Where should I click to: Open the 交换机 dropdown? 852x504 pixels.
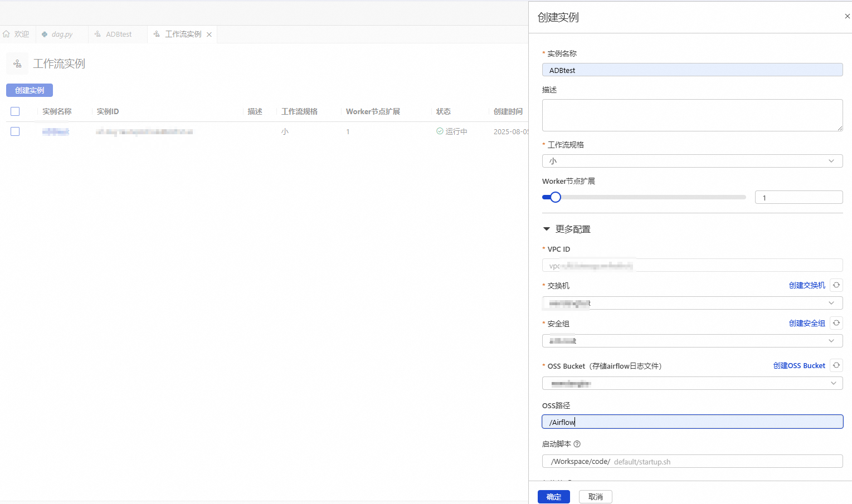coord(692,303)
